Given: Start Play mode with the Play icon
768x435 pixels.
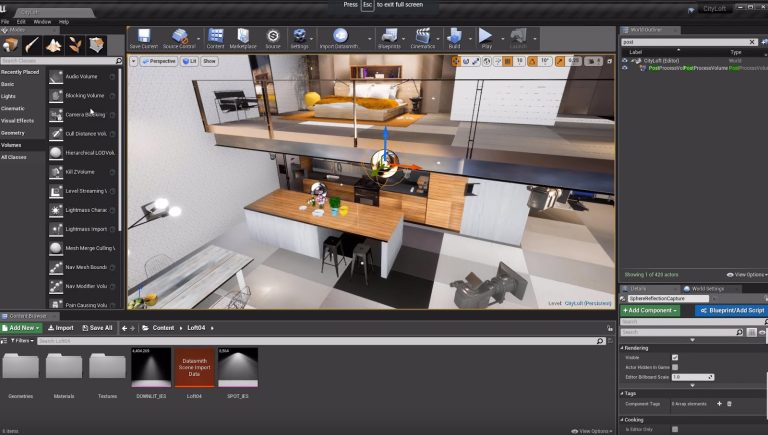Looking at the screenshot, I should click(485, 38).
